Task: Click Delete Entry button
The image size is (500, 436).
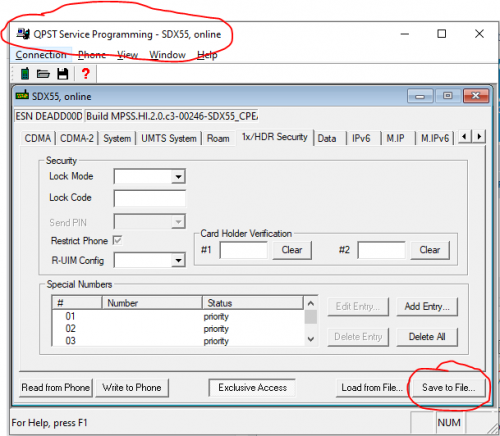Action: click(358, 337)
